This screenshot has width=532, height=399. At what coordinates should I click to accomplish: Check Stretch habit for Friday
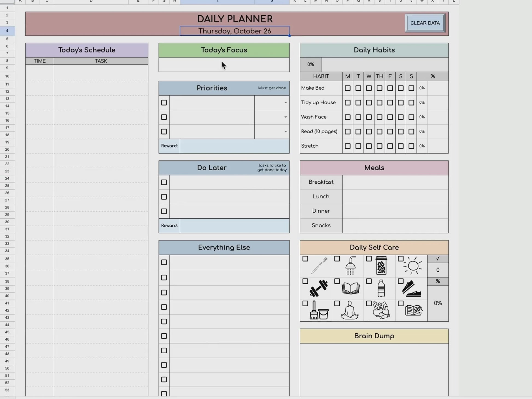[390, 146]
